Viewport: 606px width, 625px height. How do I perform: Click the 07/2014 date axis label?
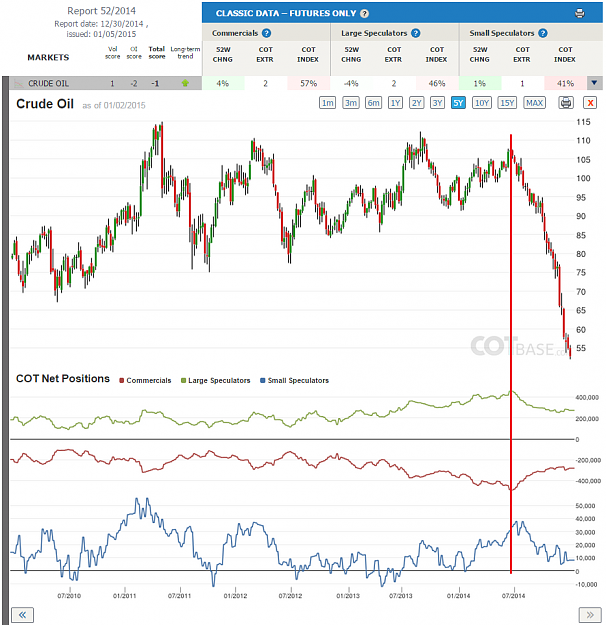coord(514,596)
